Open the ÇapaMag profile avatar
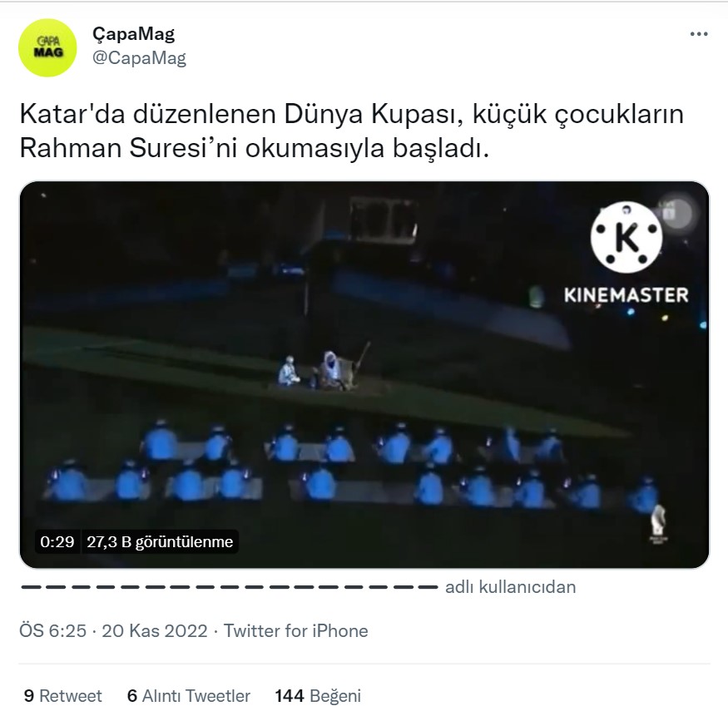Viewport: 728px width, 711px height. (47, 47)
